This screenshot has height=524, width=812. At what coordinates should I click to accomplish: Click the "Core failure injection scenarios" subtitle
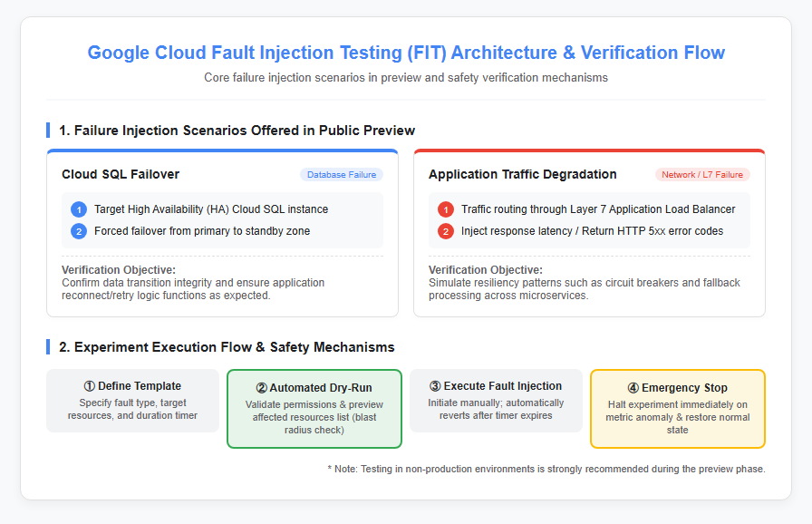point(406,78)
